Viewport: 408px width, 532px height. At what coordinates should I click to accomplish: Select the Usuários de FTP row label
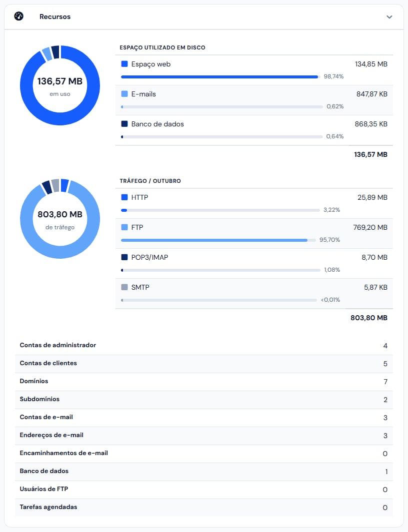44,489
